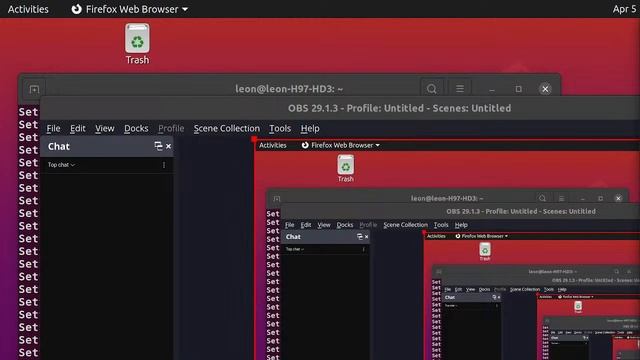Image resolution: width=640 pixels, height=360 pixels.
Task: Click the nested File menu in the preview
Action: (289, 225)
